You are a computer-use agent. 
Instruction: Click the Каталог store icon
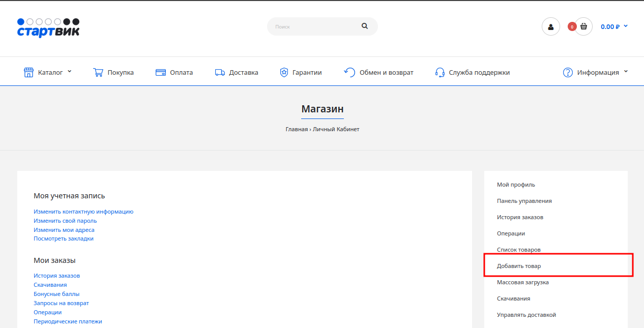29,72
